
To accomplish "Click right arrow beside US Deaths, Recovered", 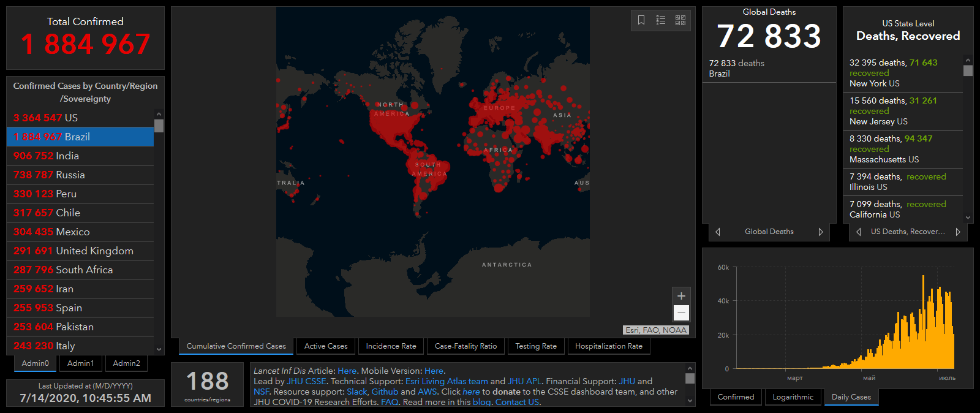I will tap(958, 232).
